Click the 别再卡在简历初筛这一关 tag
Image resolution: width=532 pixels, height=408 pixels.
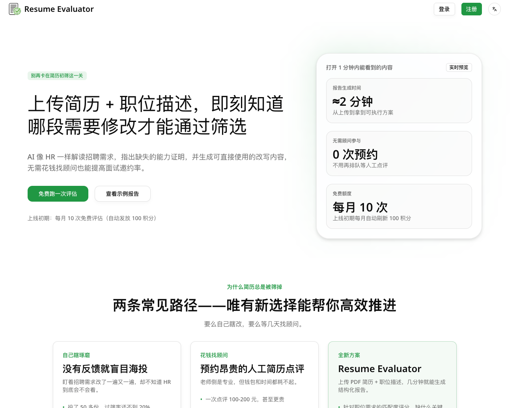[x=57, y=76]
